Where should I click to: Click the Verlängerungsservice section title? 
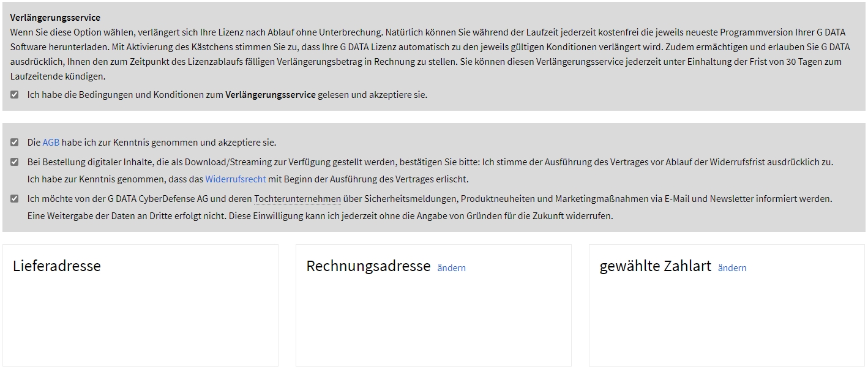[55, 18]
